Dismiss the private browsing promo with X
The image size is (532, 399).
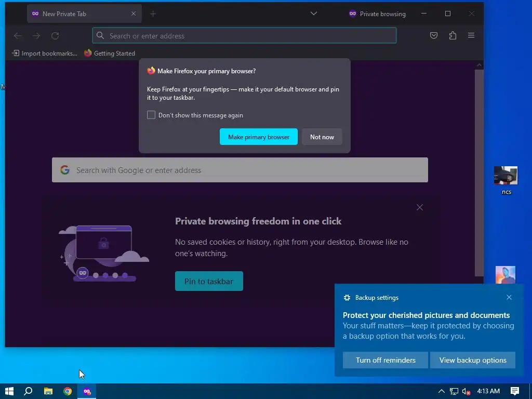[x=420, y=207]
